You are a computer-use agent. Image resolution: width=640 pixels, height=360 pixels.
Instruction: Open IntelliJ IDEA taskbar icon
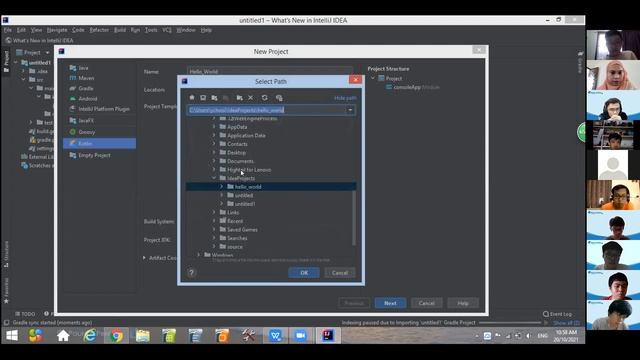[328, 336]
